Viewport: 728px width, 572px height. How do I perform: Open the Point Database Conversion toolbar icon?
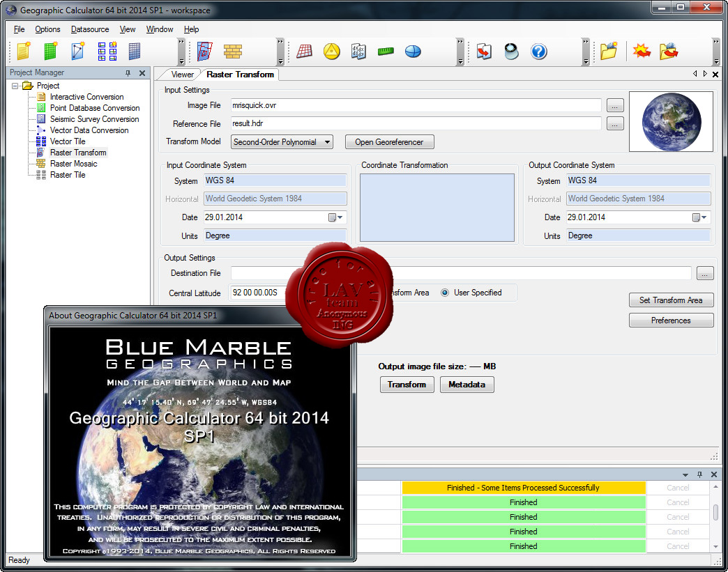tap(50, 51)
